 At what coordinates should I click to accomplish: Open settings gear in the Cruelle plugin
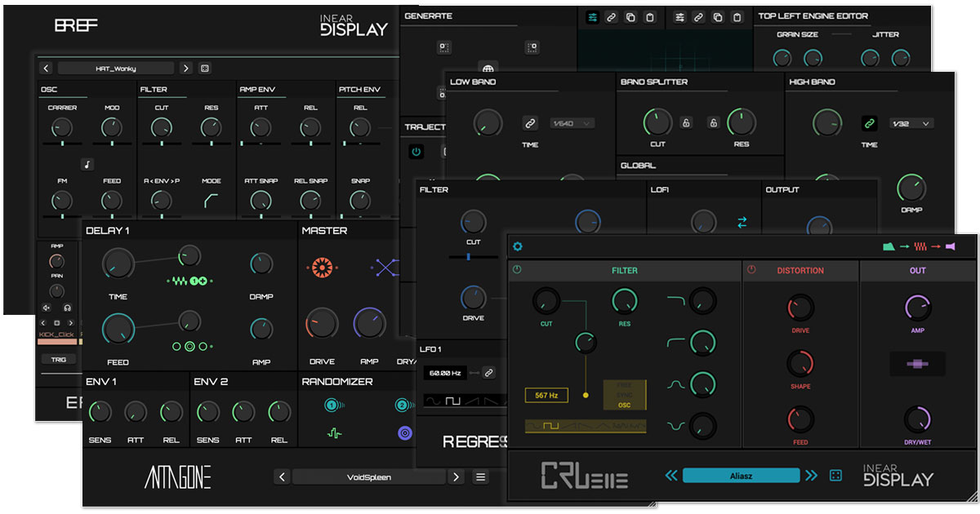click(517, 246)
